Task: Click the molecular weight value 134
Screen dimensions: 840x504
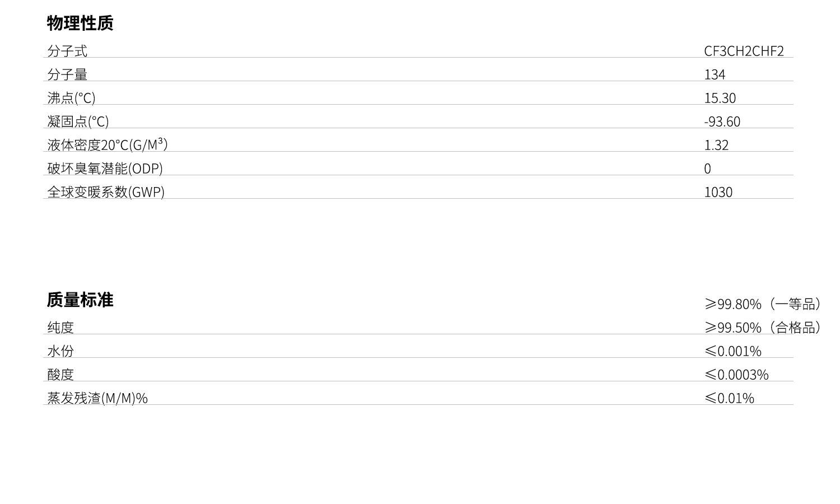Action: pyautogui.click(x=715, y=74)
